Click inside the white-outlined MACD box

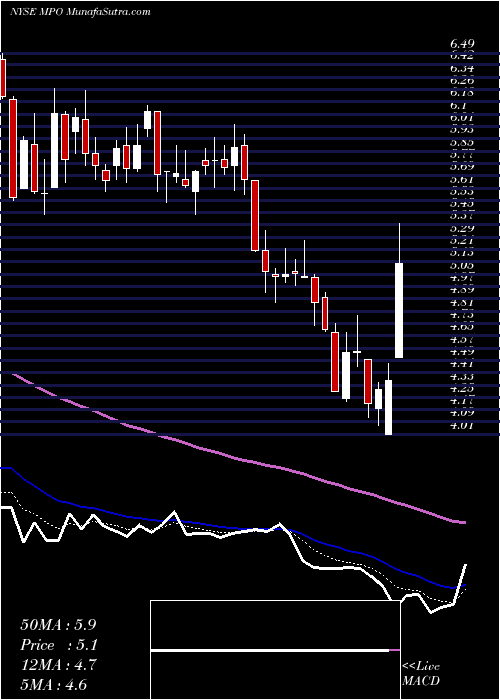click(276, 650)
